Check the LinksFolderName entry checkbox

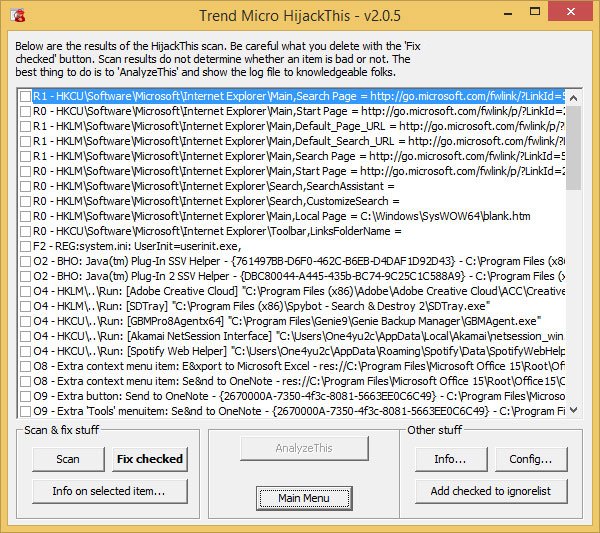pos(26,231)
